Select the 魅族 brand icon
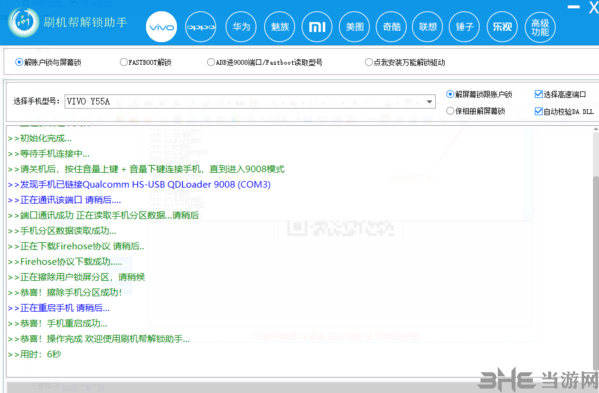The image size is (599, 393). pos(280,27)
